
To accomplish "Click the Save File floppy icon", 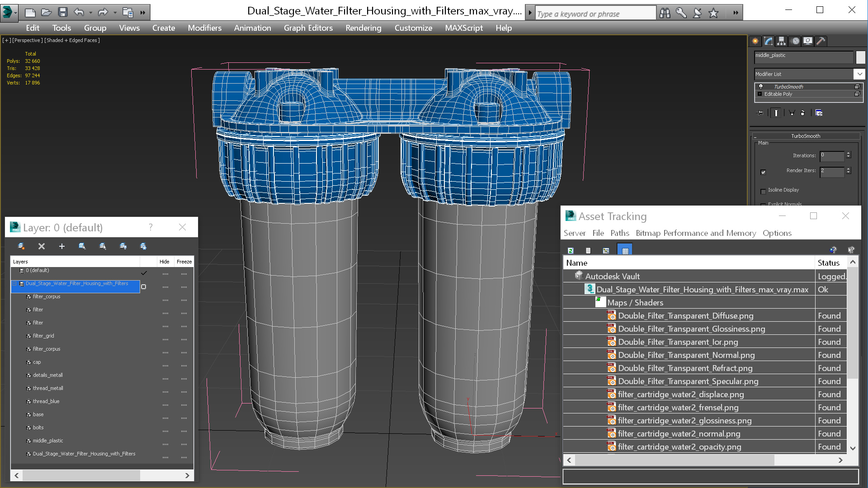I will (63, 13).
